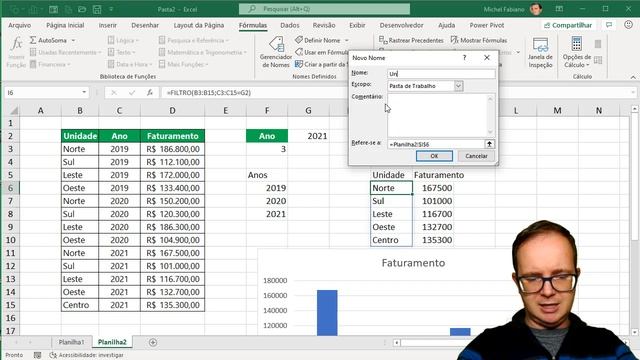
Task: Click the Refere-se a field
Action: 436,144
